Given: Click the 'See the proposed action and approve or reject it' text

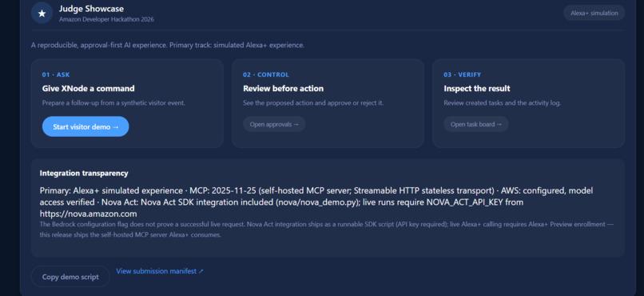Looking at the screenshot, I should pos(313,102).
